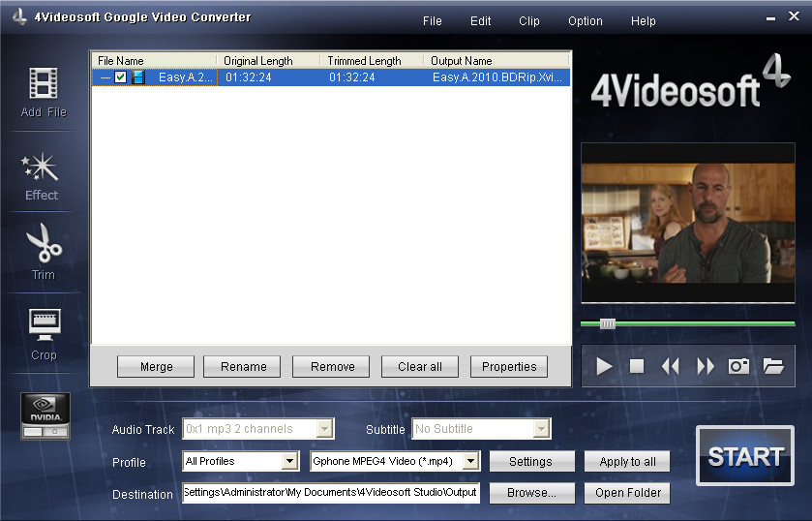Open the Help menu

pyautogui.click(x=644, y=21)
